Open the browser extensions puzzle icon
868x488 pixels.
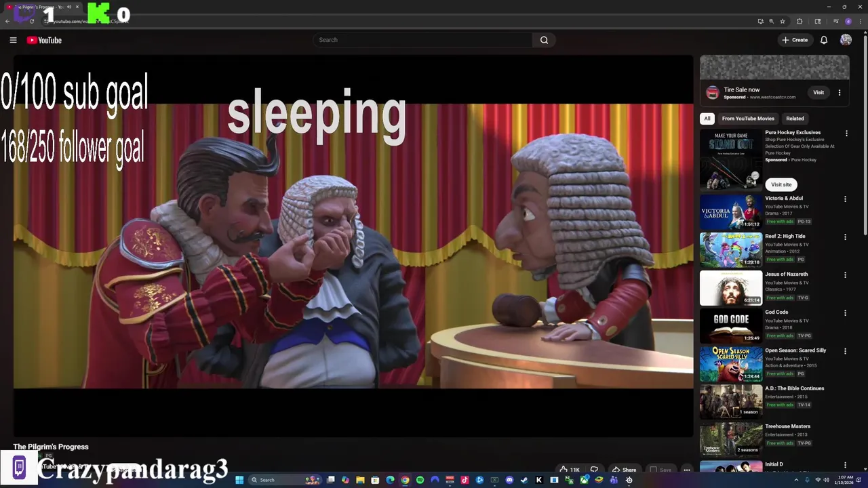[x=800, y=21]
